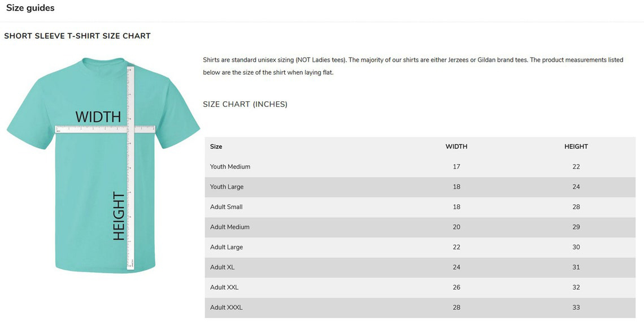Click the WIDTH column header in the table

(456, 147)
